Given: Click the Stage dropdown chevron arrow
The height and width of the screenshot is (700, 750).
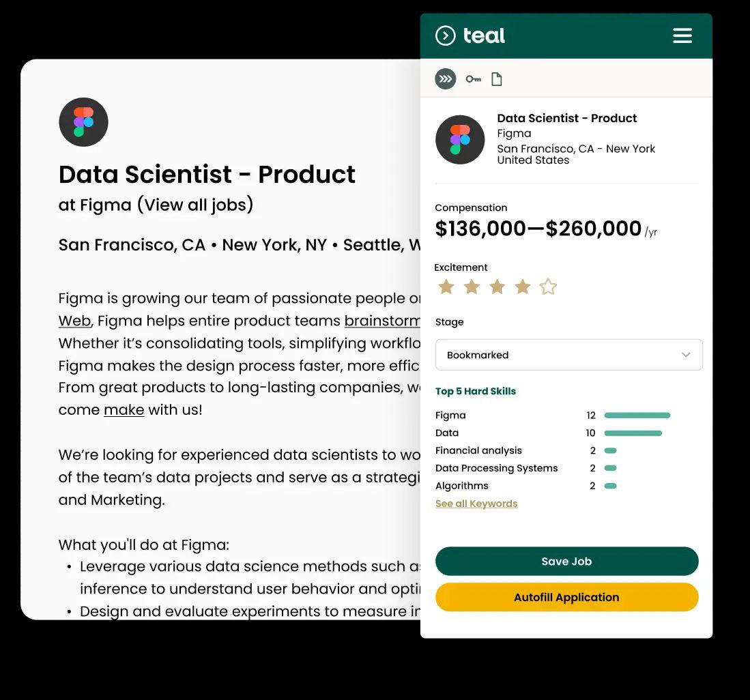Looking at the screenshot, I should (687, 355).
